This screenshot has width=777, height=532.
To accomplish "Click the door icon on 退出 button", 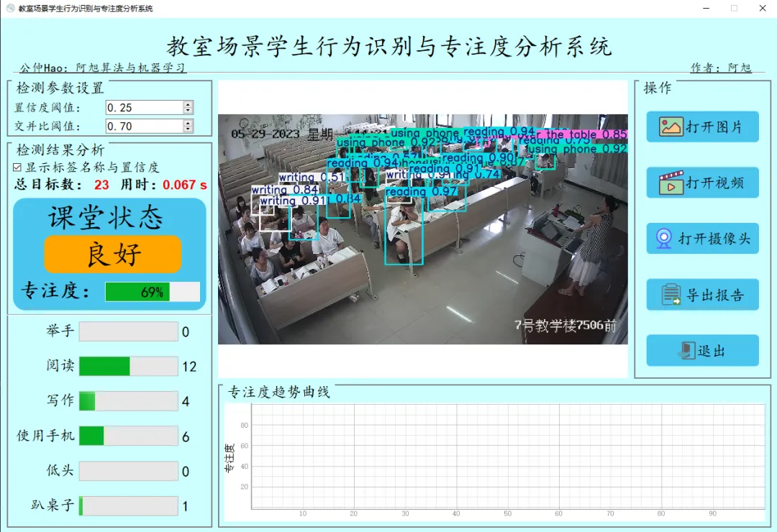I will 686,350.
